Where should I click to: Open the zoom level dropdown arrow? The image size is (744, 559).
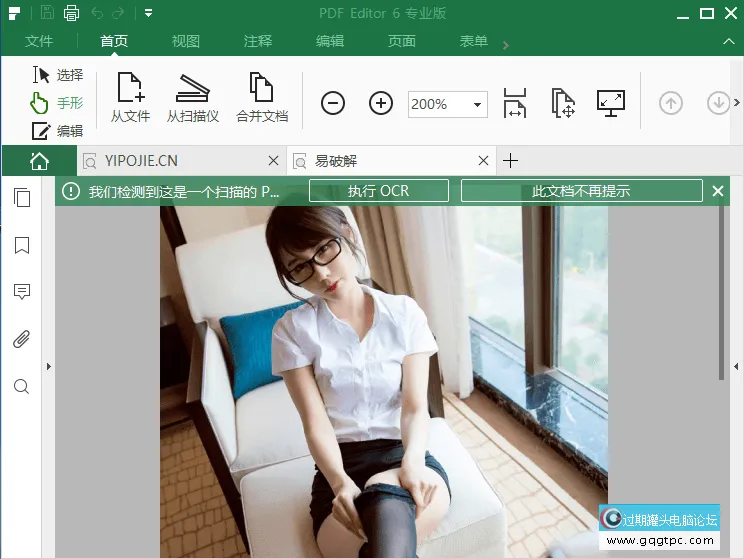click(477, 105)
